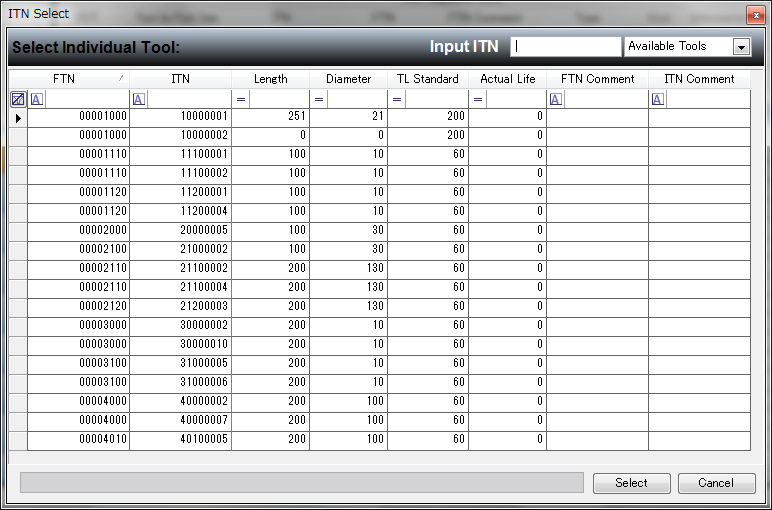This screenshot has width=772, height=510.
Task: Select row with ITN 21100004
Action: pos(389,287)
